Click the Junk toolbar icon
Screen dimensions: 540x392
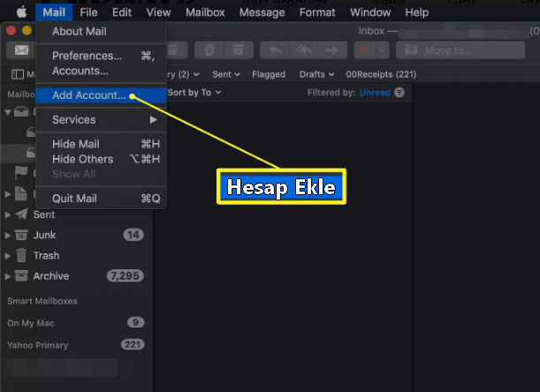coord(239,50)
